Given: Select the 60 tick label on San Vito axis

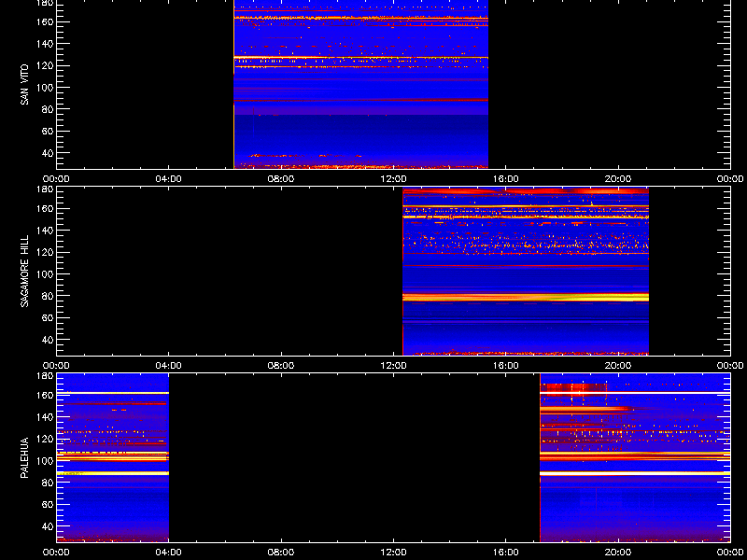Looking at the screenshot, I should coord(49,132).
